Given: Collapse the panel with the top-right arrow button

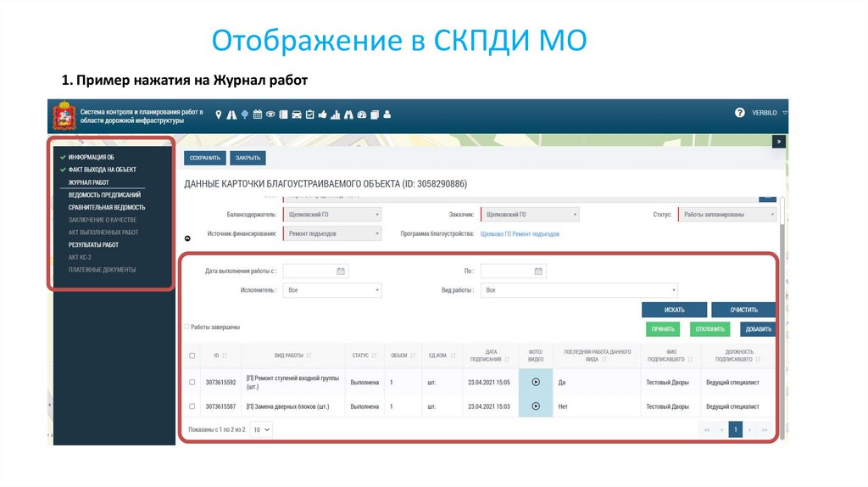Looking at the screenshot, I should [x=779, y=142].
